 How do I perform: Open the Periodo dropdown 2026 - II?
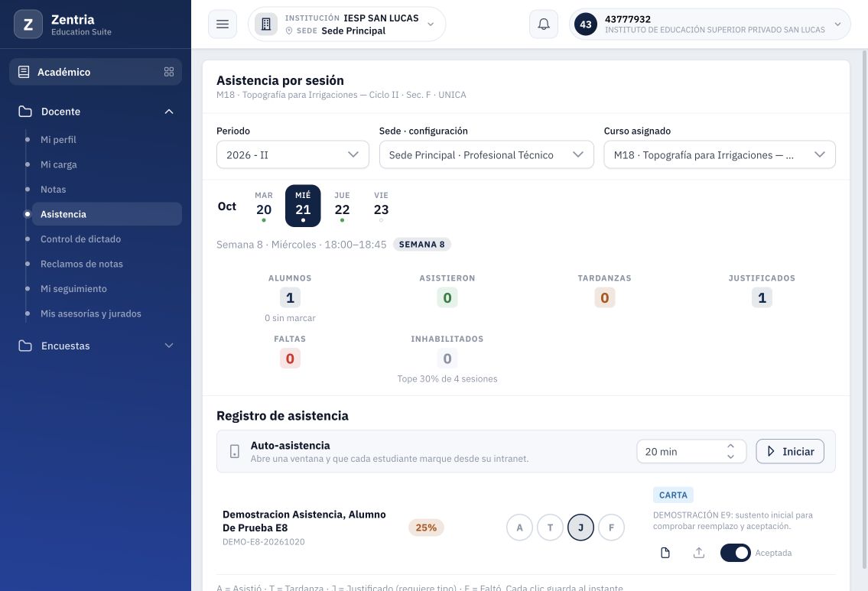point(293,155)
